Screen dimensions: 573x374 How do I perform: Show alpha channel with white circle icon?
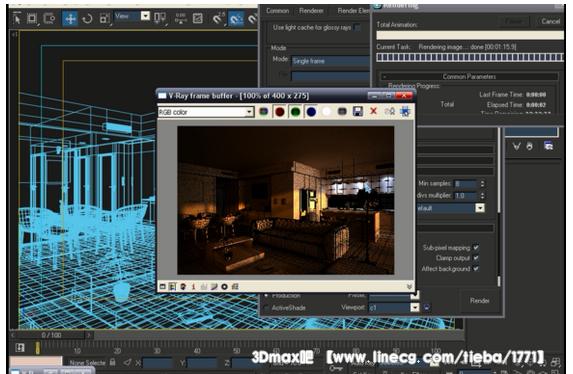pyautogui.click(x=326, y=112)
